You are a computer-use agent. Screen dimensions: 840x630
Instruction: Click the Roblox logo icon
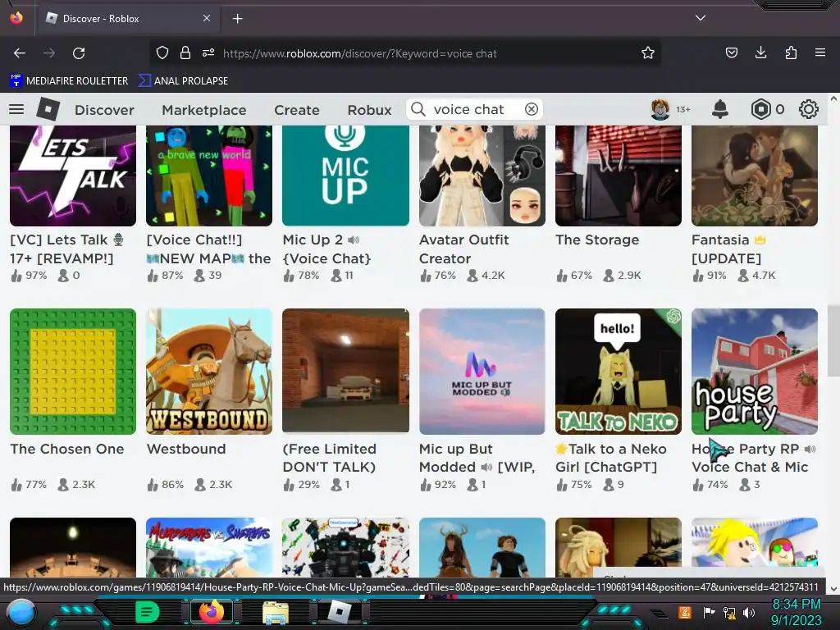click(x=48, y=109)
